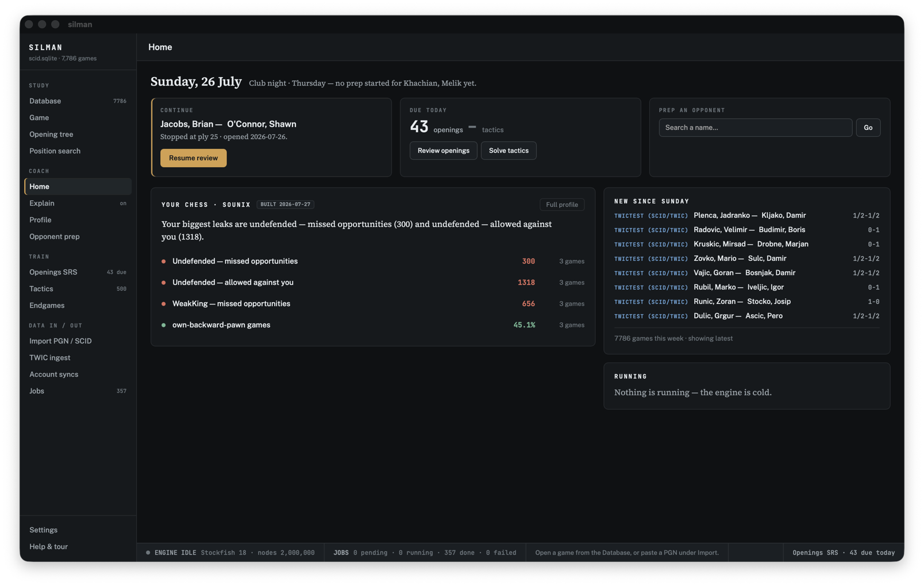Click the 7786 count beside Database
The image size is (924, 586).
pos(120,101)
